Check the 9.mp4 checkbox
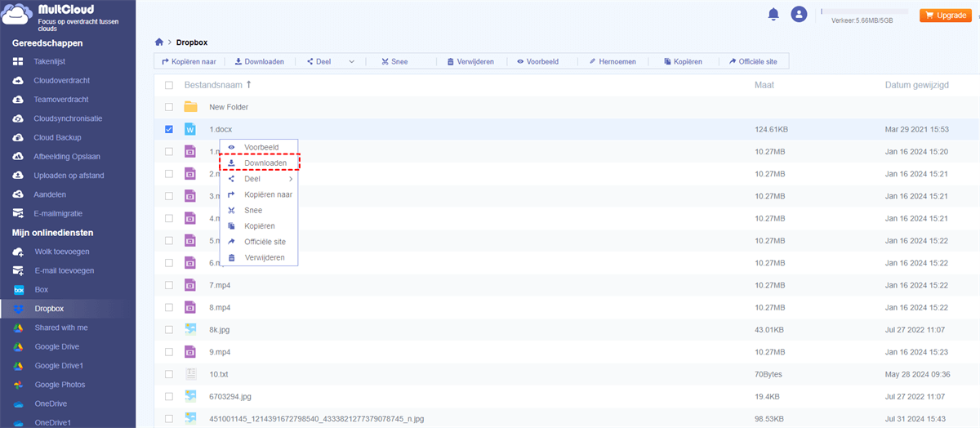Image resolution: width=980 pixels, height=428 pixels. (x=169, y=352)
